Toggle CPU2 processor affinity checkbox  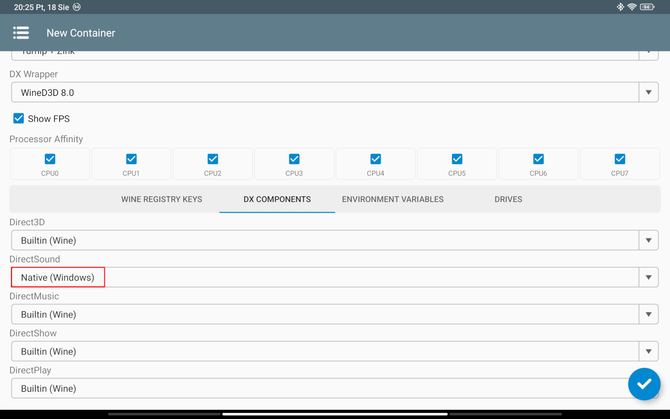point(212,159)
